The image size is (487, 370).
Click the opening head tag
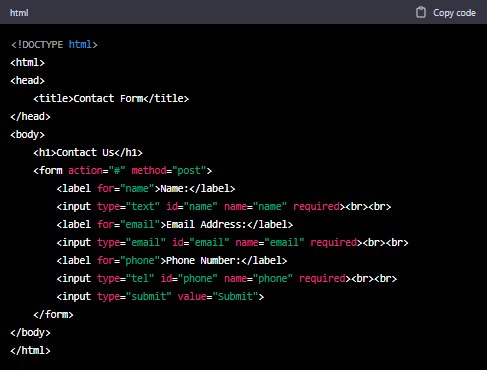(x=27, y=80)
